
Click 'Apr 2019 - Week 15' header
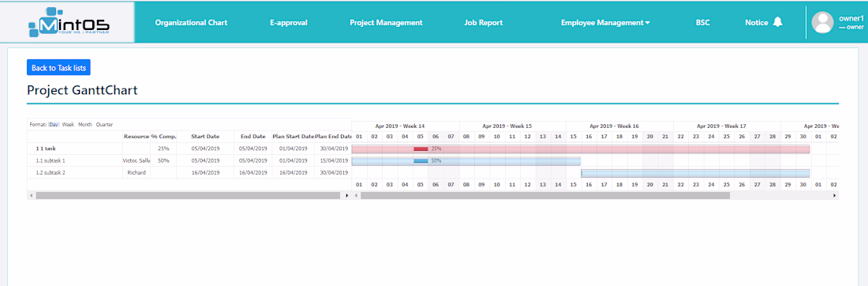click(507, 126)
